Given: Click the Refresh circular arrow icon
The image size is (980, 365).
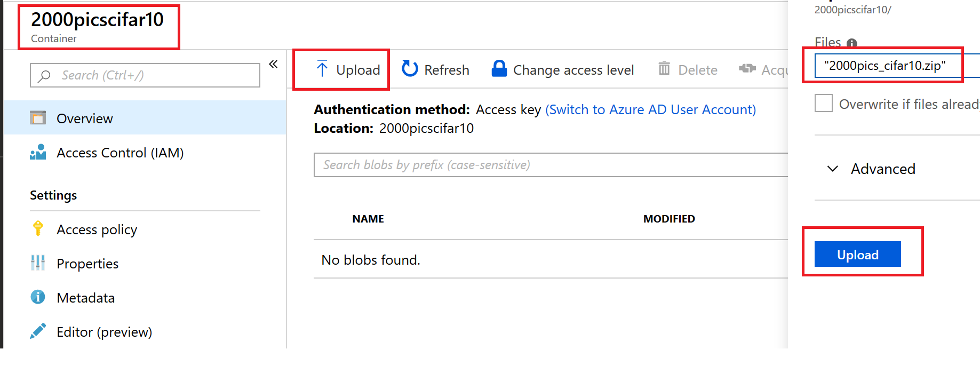Looking at the screenshot, I should 410,68.
